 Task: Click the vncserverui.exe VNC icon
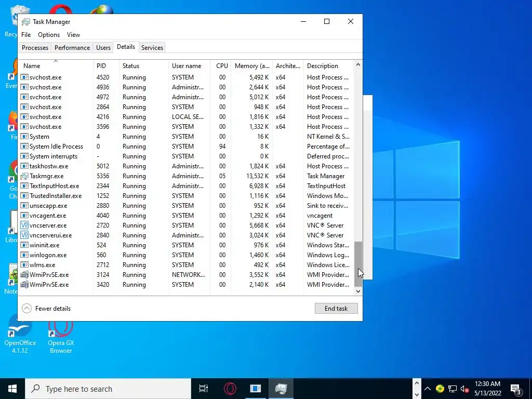pyautogui.click(x=24, y=235)
